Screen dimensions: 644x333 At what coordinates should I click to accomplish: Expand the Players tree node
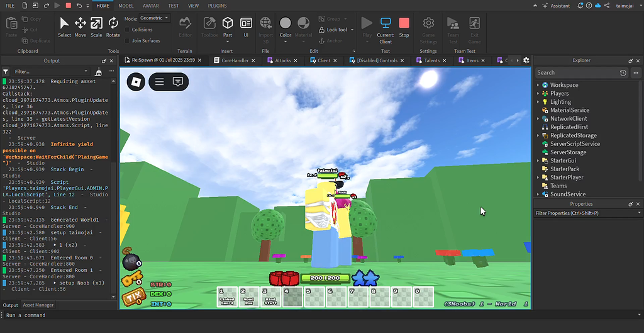coord(538,93)
